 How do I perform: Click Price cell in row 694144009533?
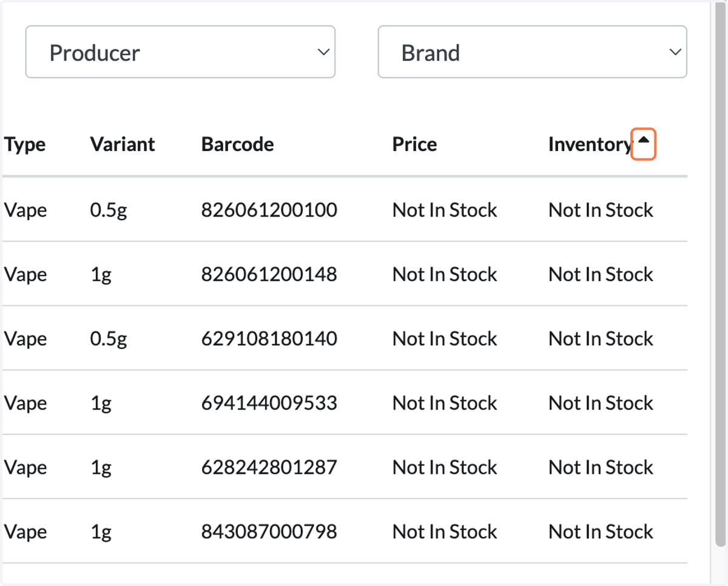[445, 403]
